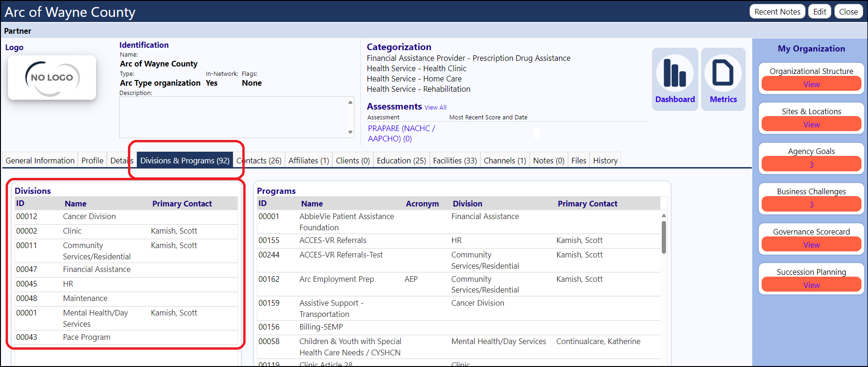Screen dimensions: 868x367
Task: Select Arc Employment Prep program
Action: click(x=459, y=284)
